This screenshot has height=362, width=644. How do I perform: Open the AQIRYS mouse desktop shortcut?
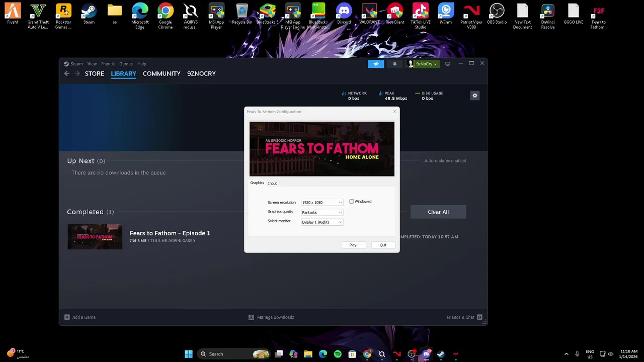(191, 17)
